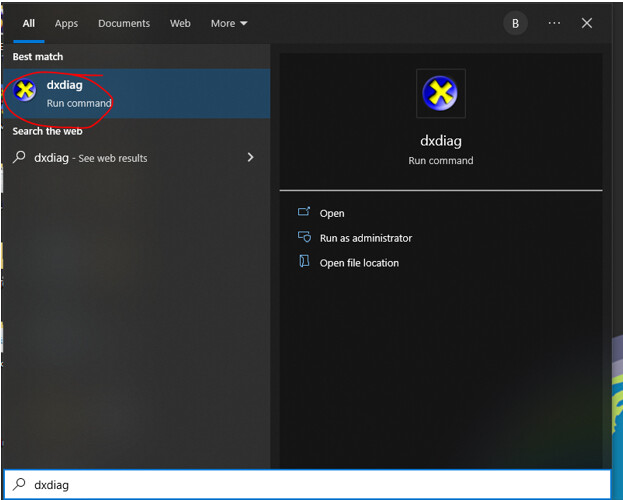Select the All filter tab
This screenshot has width=623, height=500.
point(28,23)
